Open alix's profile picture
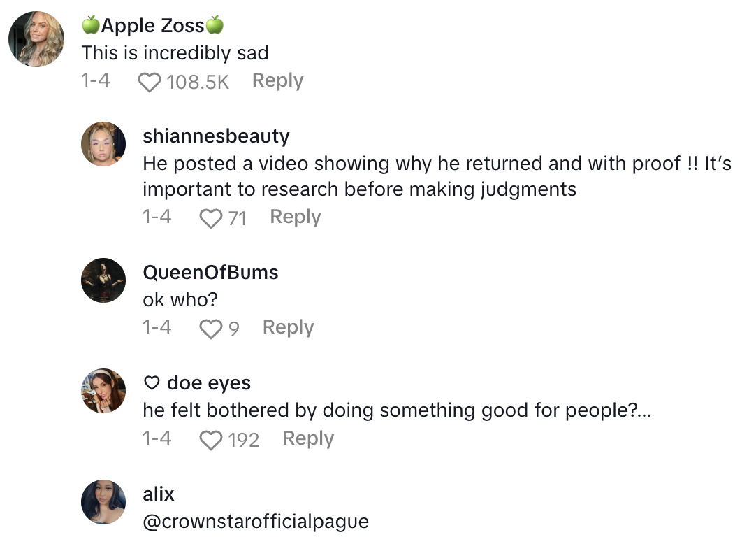Viewport: 756px width, 537px height. [x=103, y=502]
